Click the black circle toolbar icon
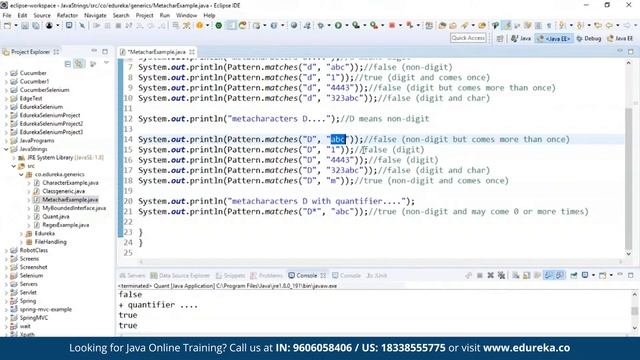 49,25
